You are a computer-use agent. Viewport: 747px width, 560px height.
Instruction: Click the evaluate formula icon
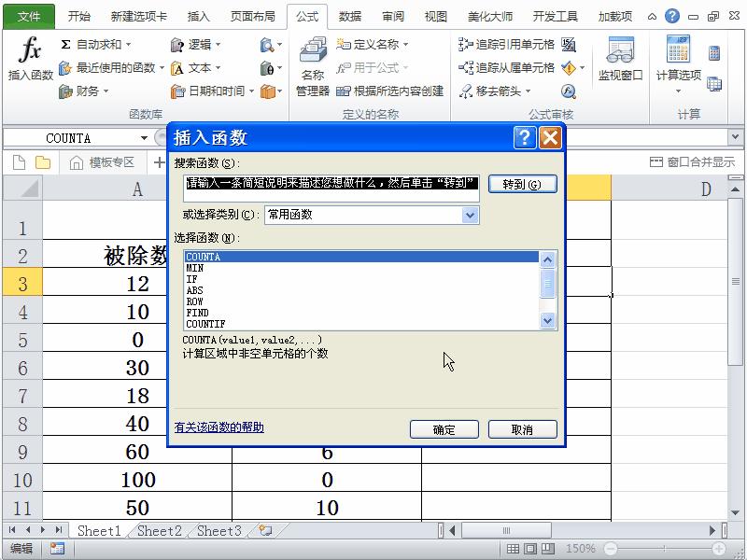point(569,91)
